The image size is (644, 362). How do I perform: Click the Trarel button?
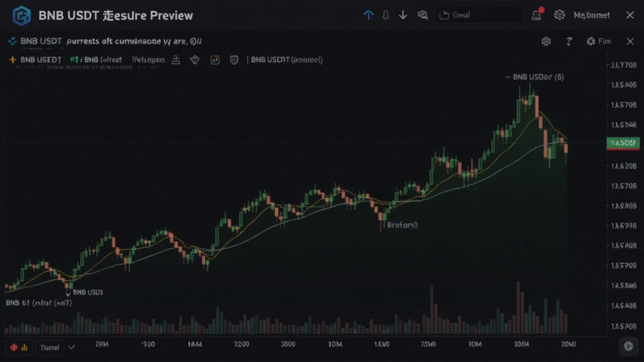(50, 348)
